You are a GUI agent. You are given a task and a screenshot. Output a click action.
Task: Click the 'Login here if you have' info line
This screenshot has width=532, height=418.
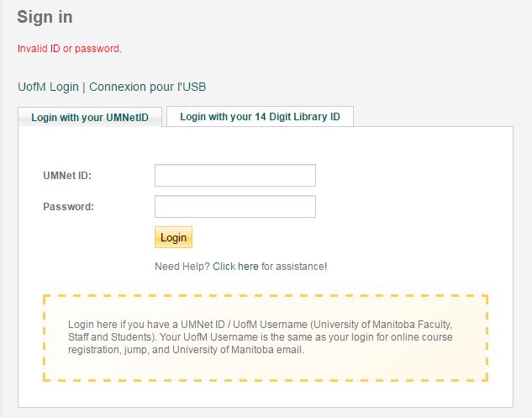pos(261,325)
